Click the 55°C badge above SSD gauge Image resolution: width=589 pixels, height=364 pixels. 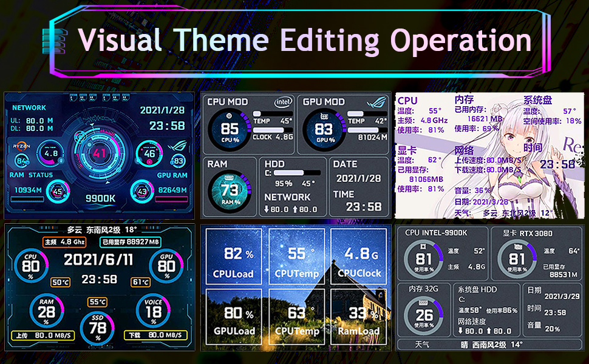pos(97,302)
